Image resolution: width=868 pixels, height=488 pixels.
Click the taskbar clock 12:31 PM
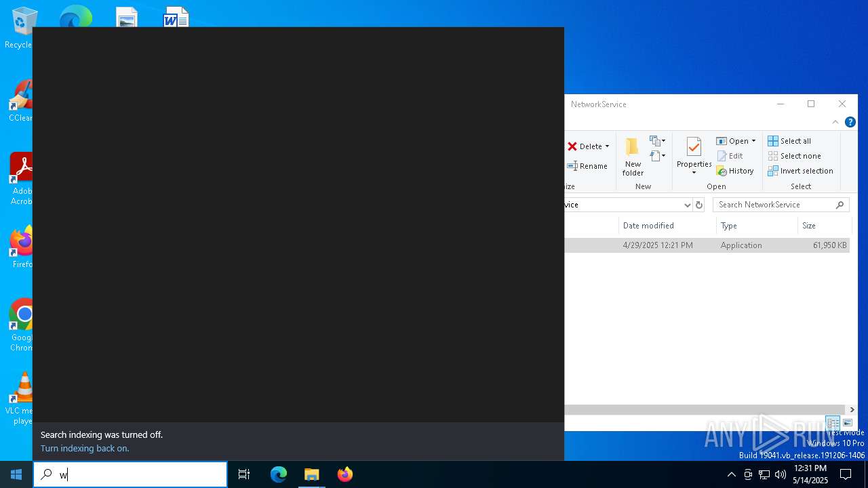810,468
